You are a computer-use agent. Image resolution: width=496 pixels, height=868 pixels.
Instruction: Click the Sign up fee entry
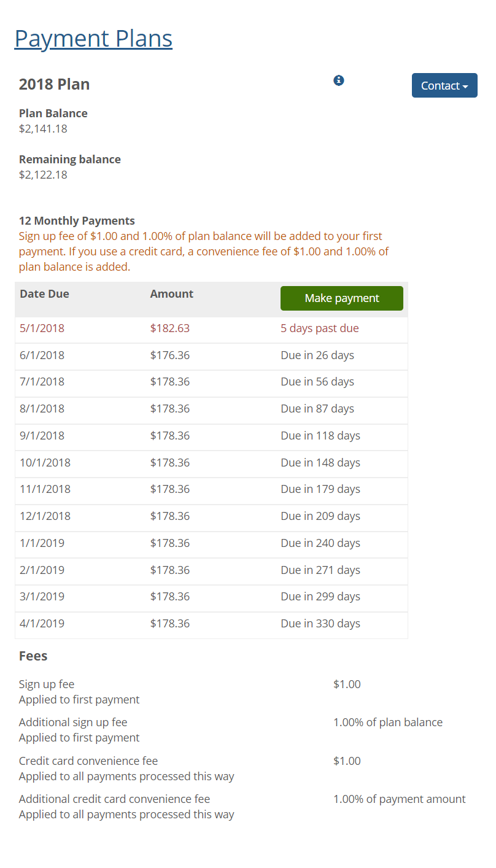[47, 684]
